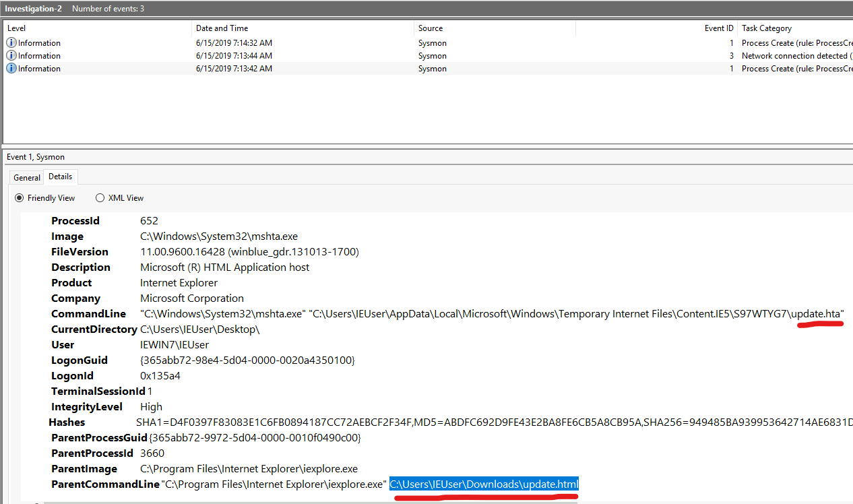Select the event dated 6/15/2019 7:14:32 AM
Screen dimensions: 853x504
pos(429,43)
